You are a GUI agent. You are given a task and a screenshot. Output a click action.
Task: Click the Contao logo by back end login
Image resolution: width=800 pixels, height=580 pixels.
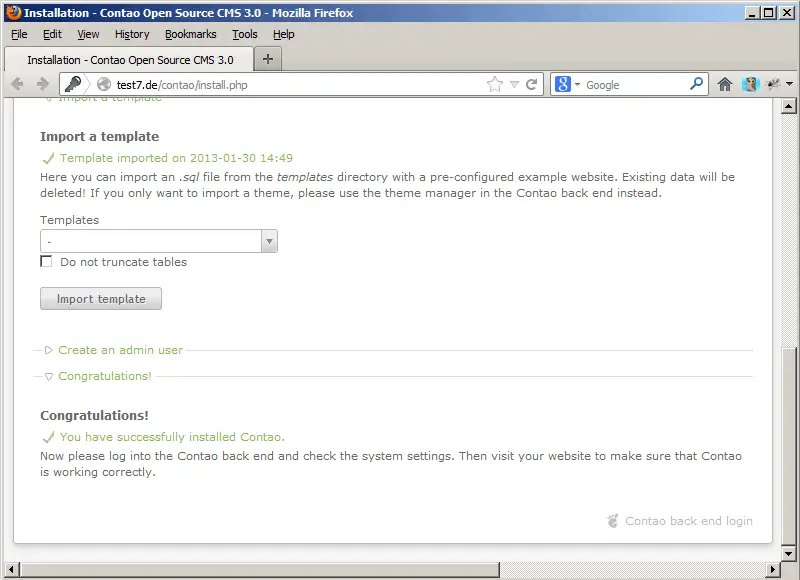(x=613, y=521)
